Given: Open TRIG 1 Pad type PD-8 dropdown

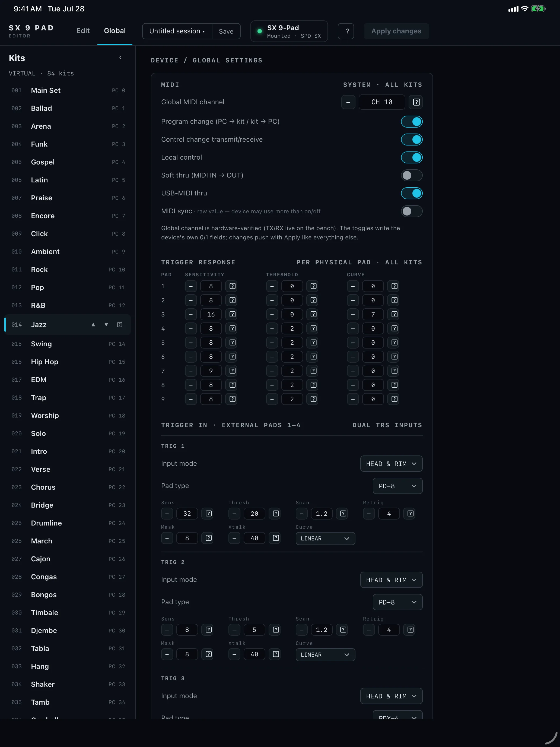Looking at the screenshot, I should tap(397, 486).
